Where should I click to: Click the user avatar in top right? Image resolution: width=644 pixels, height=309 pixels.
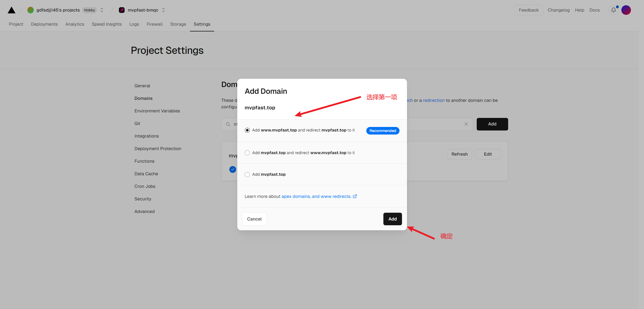coord(626,10)
